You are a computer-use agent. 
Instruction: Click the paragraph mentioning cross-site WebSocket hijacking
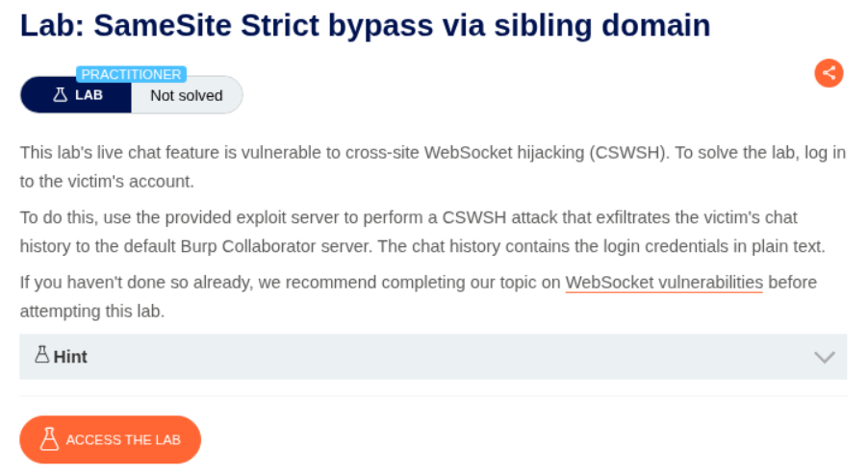point(337,152)
